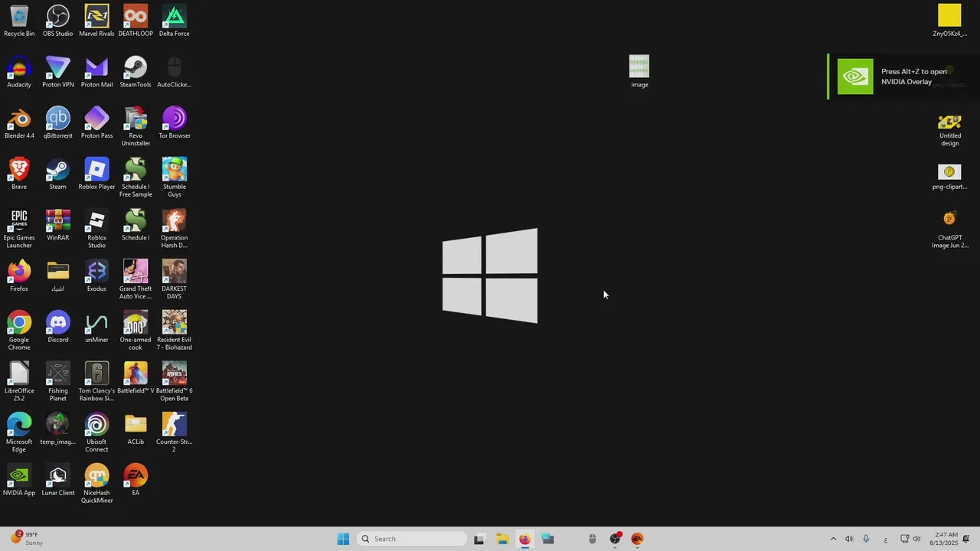Select the Epic Games Launcher icon
This screenshot has width=980, height=551.
coord(19,229)
